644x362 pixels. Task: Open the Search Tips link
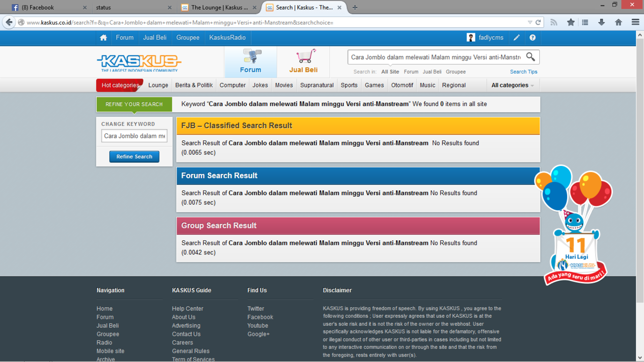click(524, 72)
